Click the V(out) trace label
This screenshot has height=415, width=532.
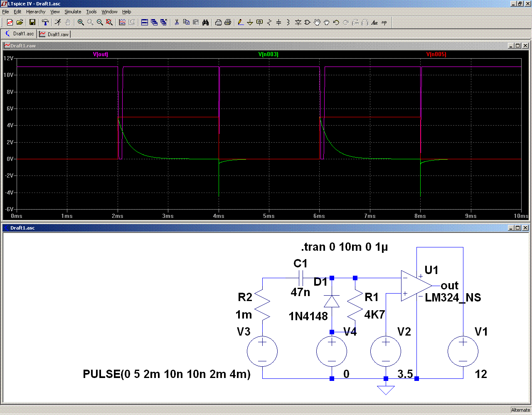[x=101, y=54]
